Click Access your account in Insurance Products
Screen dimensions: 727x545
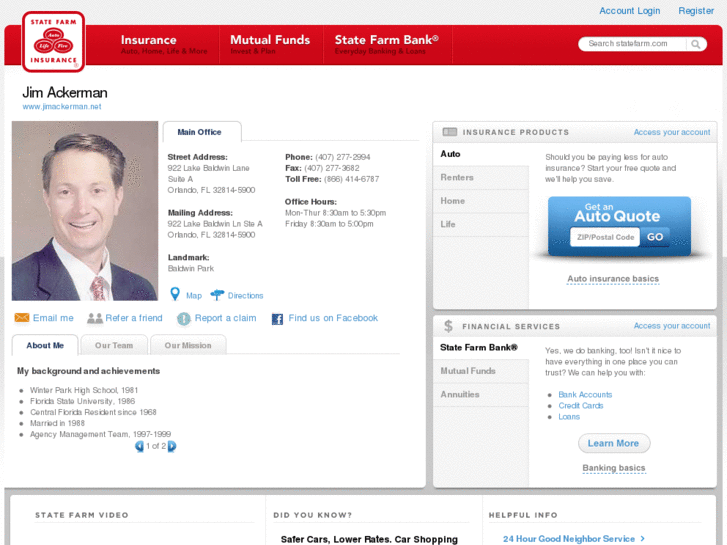point(672,132)
